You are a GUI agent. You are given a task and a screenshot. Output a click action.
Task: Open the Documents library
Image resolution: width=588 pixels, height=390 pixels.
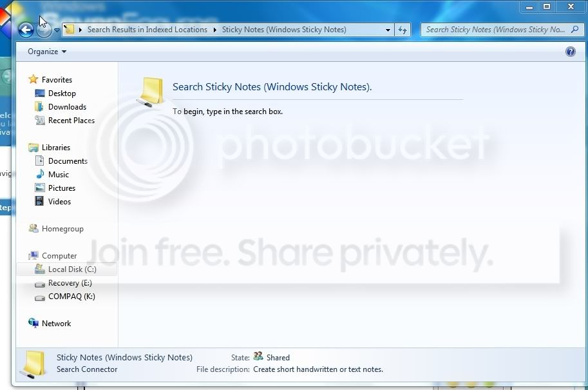68,161
